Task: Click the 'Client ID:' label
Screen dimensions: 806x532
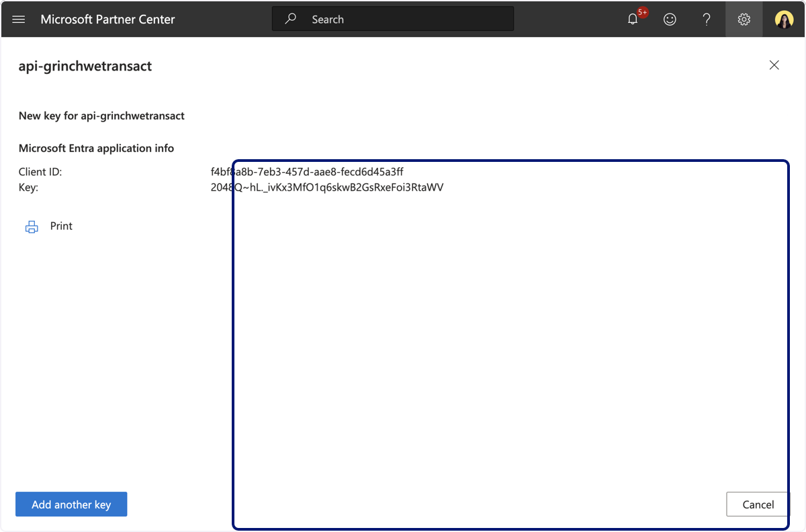Action: [x=40, y=172]
